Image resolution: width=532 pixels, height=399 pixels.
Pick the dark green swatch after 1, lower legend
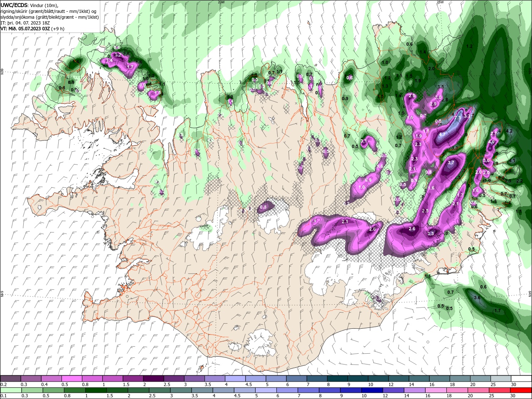coord(96,390)
